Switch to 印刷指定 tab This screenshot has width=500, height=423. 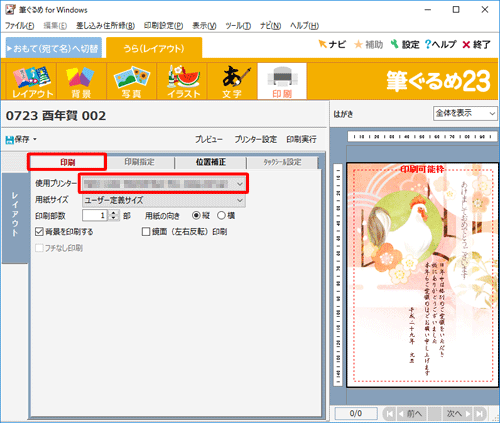140,162
